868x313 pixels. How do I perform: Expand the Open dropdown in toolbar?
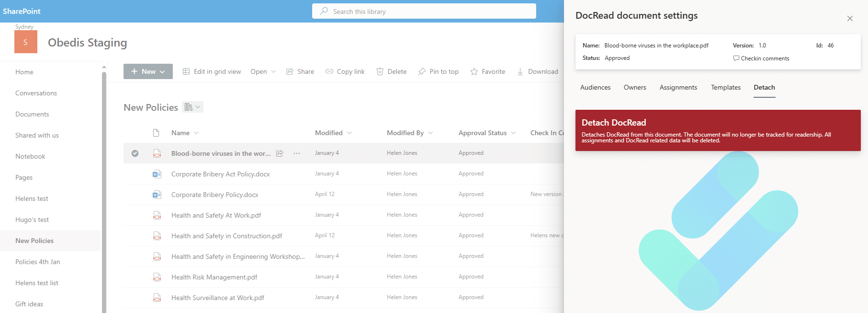click(x=263, y=71)
